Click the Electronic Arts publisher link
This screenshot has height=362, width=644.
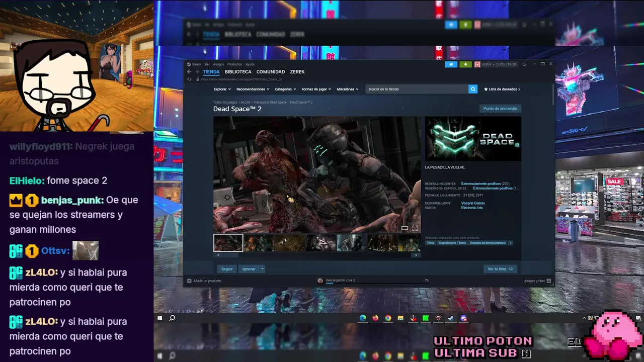472,208
